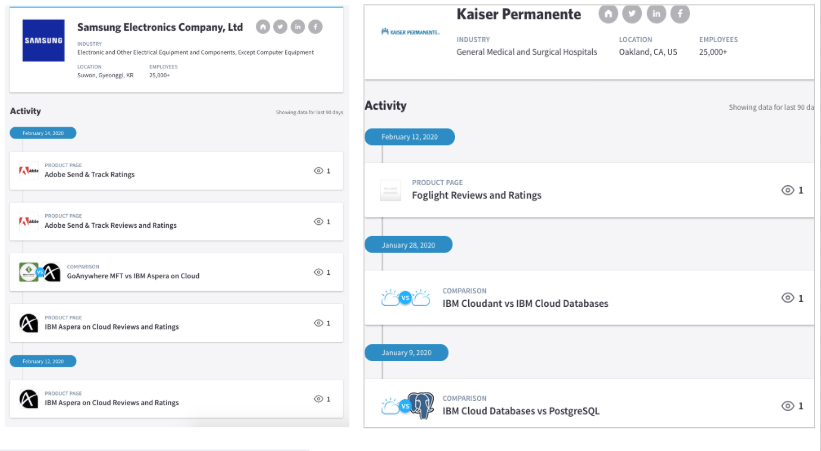
Task: Open Kaiser Permanente's homepage icon
Action: coord(608,14)
